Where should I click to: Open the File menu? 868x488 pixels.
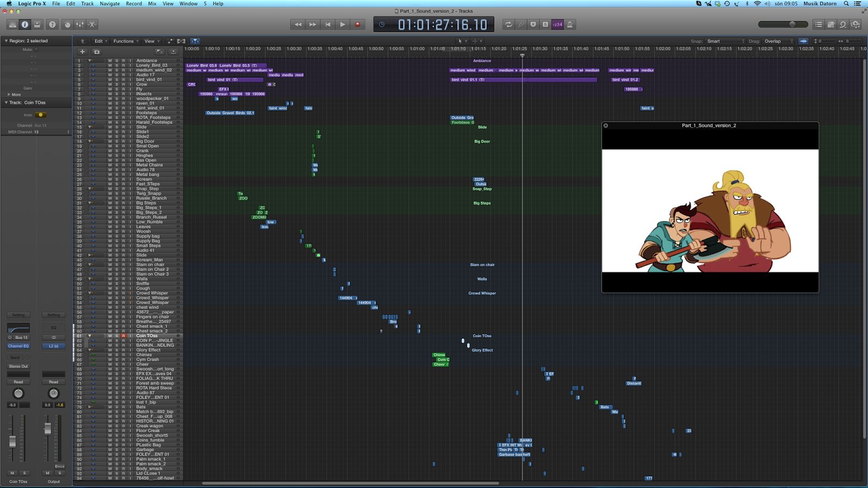click(56, 4)
